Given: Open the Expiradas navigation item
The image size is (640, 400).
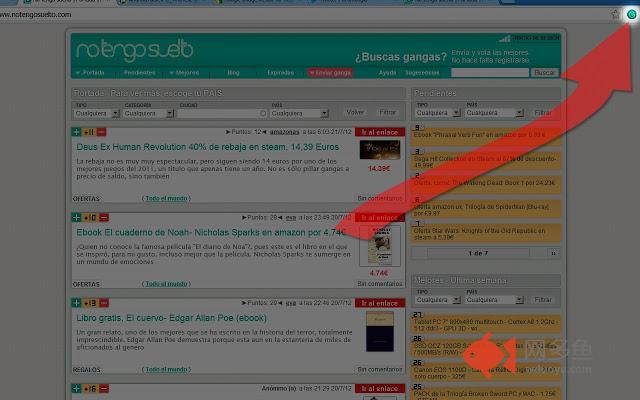Looking at the screenshot, I should pyautogui.click(x=280, y=73).
